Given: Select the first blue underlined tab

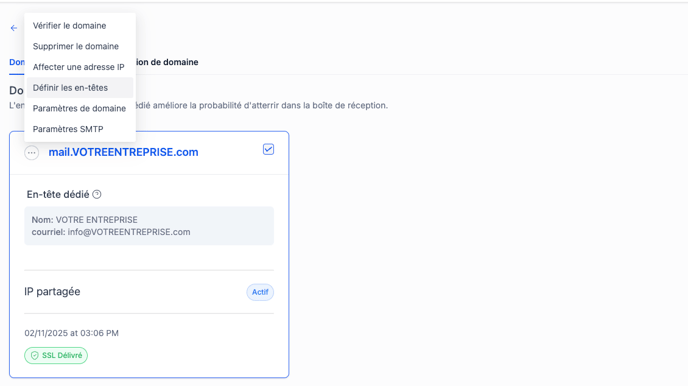Looking at the screenshot, I should tap(17, 62).
